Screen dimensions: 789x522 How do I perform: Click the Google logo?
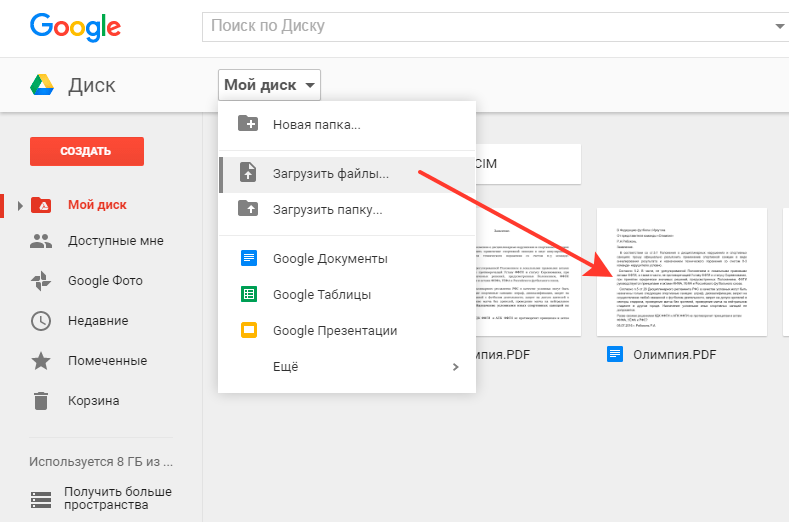click(75, 27)
